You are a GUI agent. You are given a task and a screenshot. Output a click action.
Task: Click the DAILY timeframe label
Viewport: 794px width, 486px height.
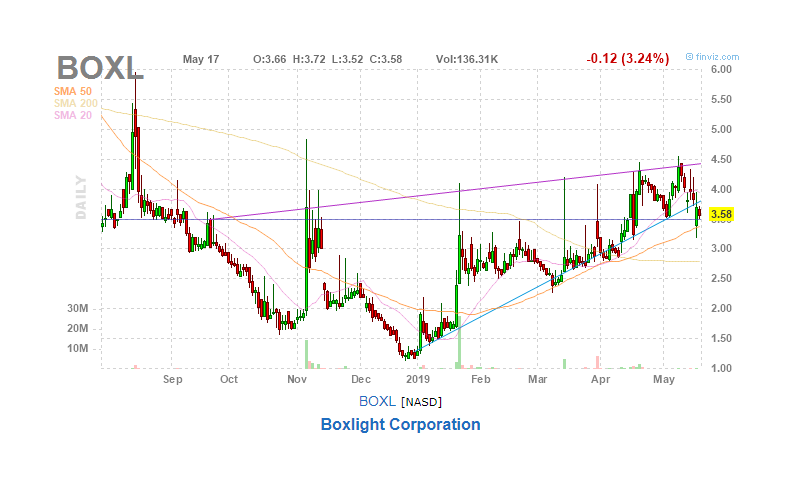[81, 197]
